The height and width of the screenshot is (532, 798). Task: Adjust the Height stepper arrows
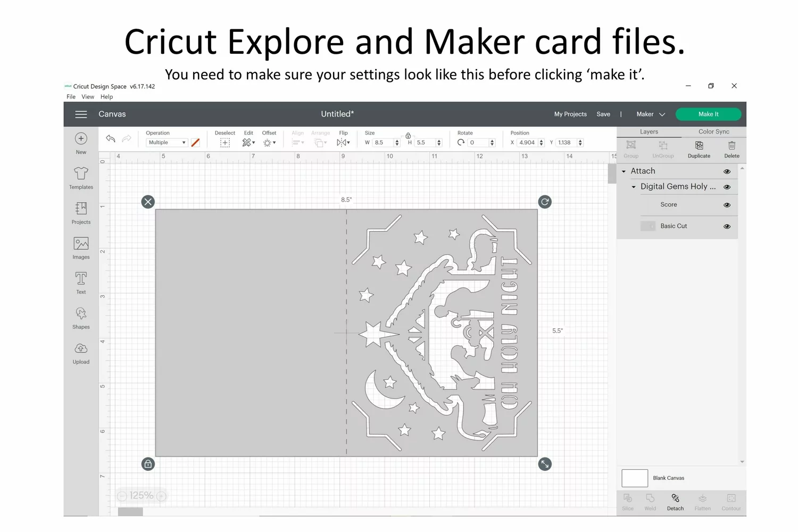tap(439, 143)
